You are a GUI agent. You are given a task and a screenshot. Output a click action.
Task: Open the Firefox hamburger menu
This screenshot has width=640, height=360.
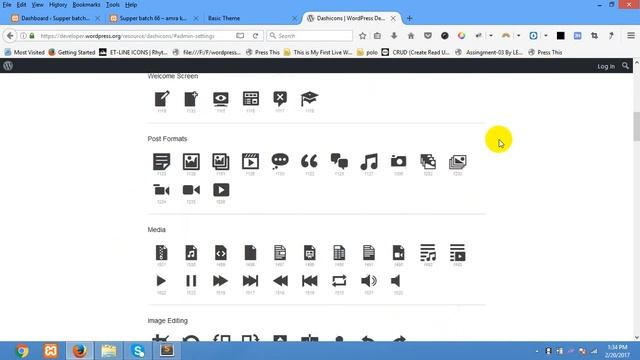pos(631,36)
